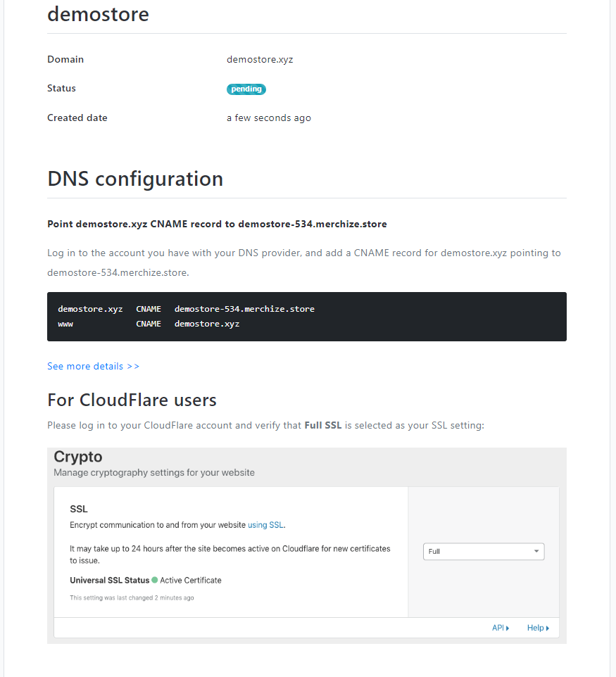Click the Universal SSL Status label

click(x=109, y=581)
